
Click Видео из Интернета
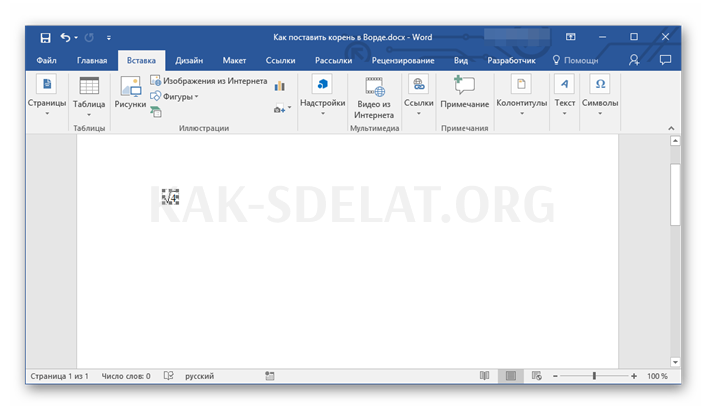374,98
